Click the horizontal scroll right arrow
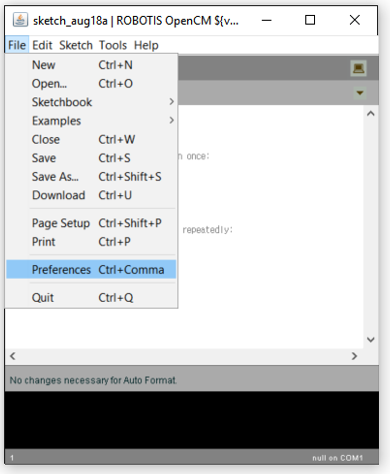Screen dimensions: 390x474 coord(354,356)
